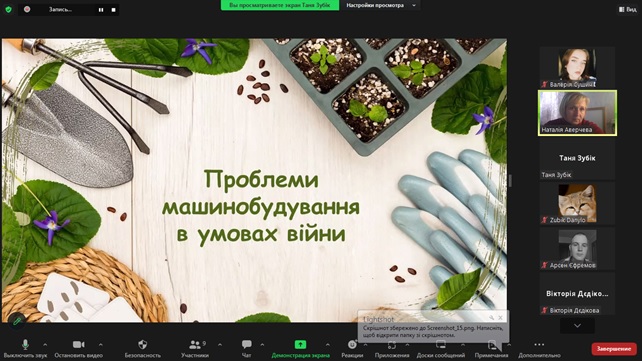This screenshot has height=361, width=642.
Task: Click muted mic icon on Zubik Danylo
Action: pos(545,220)
